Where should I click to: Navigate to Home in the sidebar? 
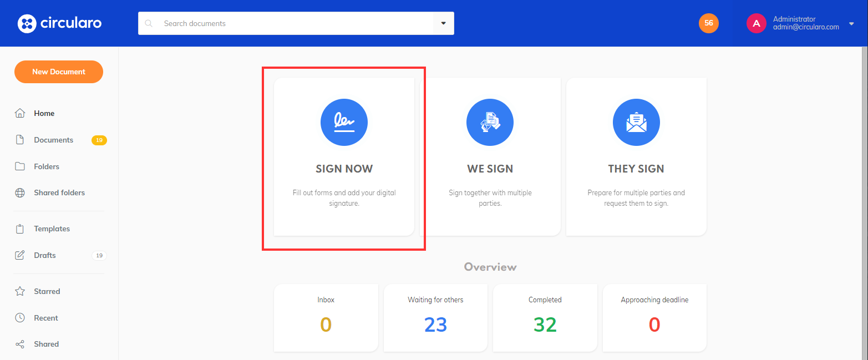tap(44, 113)
